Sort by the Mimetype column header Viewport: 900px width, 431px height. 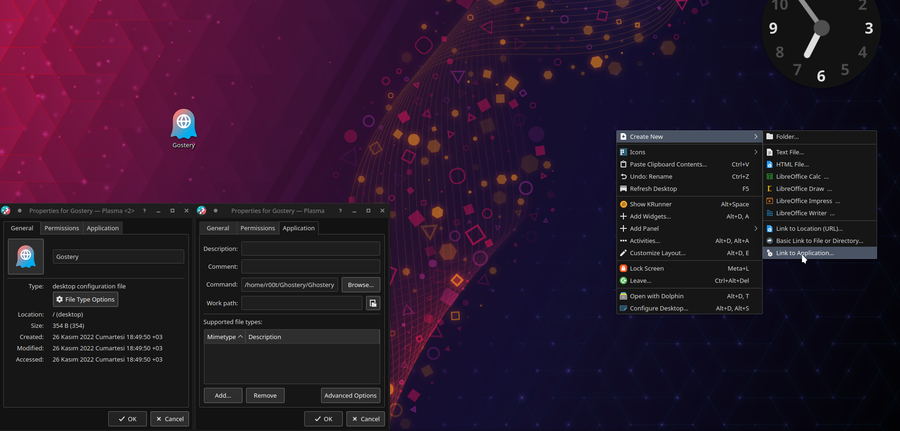coord(224,337)
